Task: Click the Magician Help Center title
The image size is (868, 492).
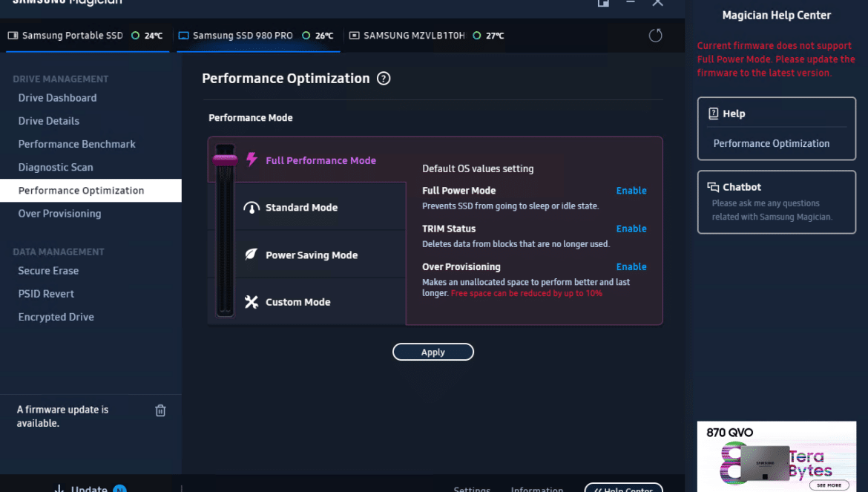Action: (777, 16)
